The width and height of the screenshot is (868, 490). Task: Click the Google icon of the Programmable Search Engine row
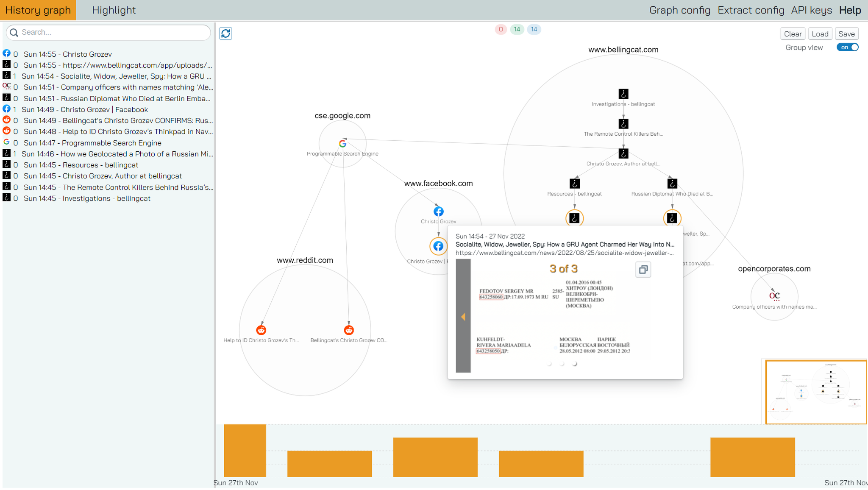(x=6, y=142)
